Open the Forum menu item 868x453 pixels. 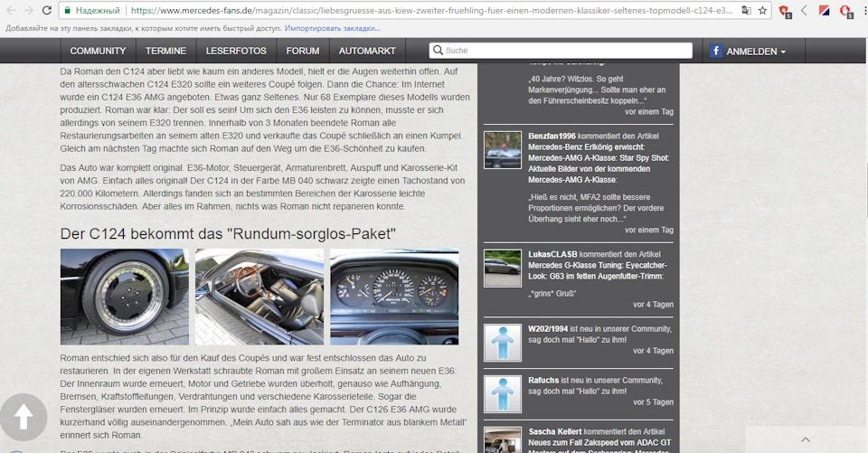pyautogui.click(x=302, y=51)
